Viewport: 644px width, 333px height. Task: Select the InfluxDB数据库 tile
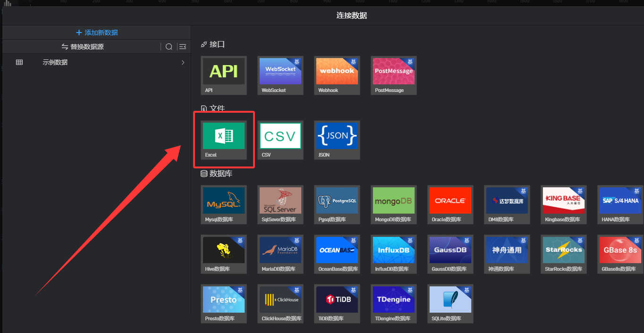pyautogui.click(x=394, y=254)
